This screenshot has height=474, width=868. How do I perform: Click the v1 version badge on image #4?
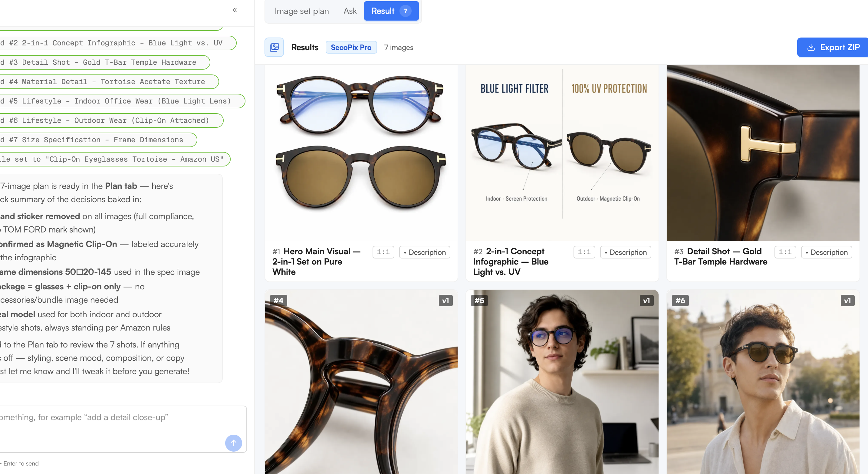446,301
